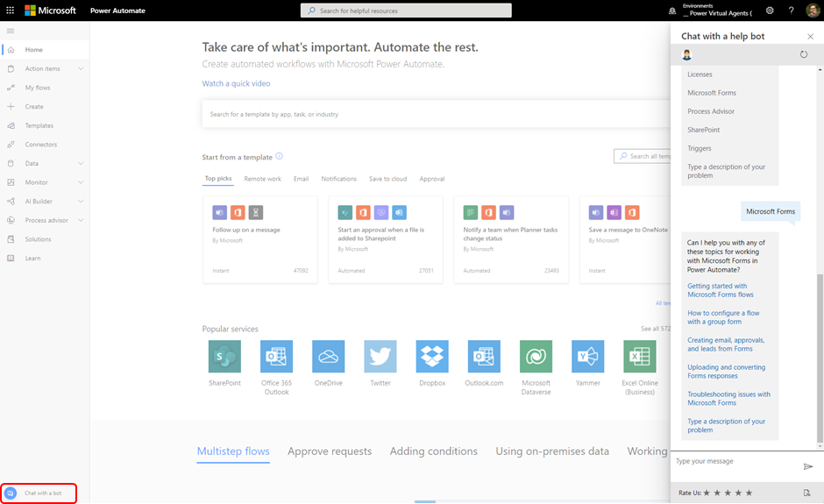
Task: Expand the Data menu chevron
Action: (x=81, y=163)
